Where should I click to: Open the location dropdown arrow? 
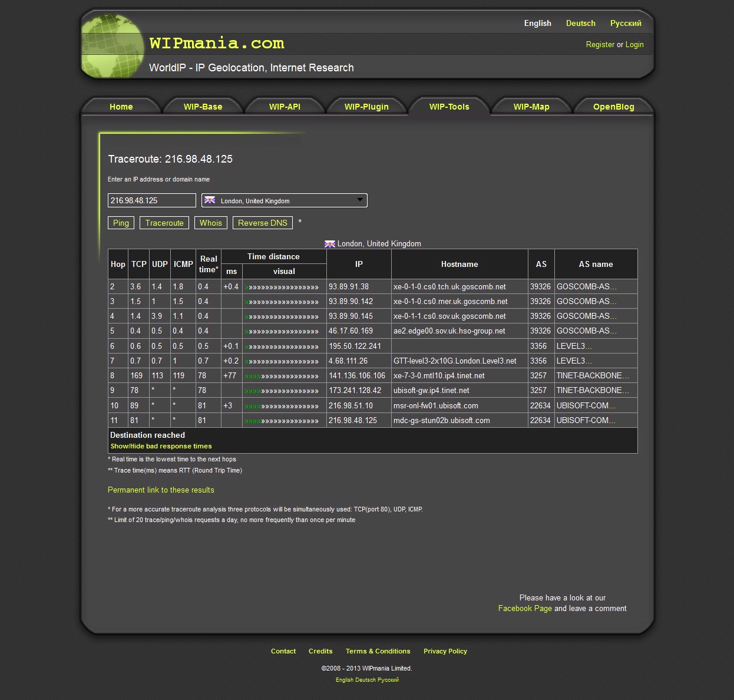click(359, 200)
